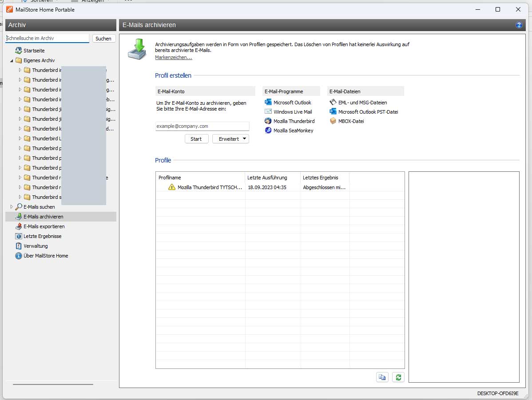Click the Eigenes Archiv folder icon
The height and width of the screenshot is (400, 532).
[19, 60]
